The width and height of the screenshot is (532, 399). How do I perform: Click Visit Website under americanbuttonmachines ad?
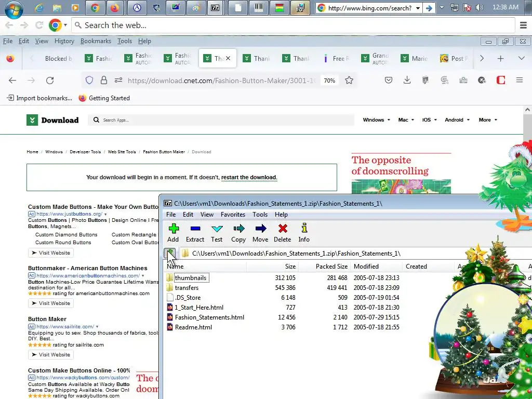(51, 303)
